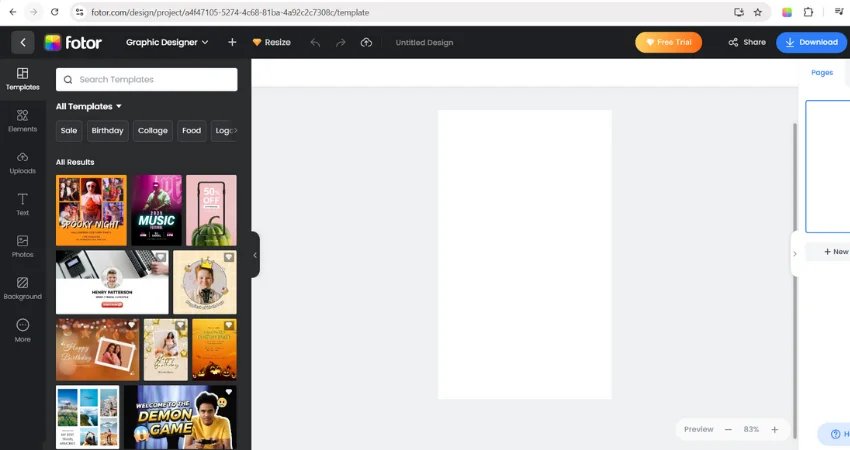Open the All Templates dropdown

89,106
